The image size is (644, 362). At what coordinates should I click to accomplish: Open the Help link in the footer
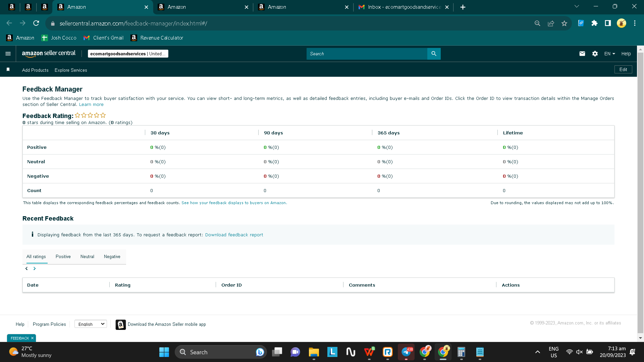20,324
